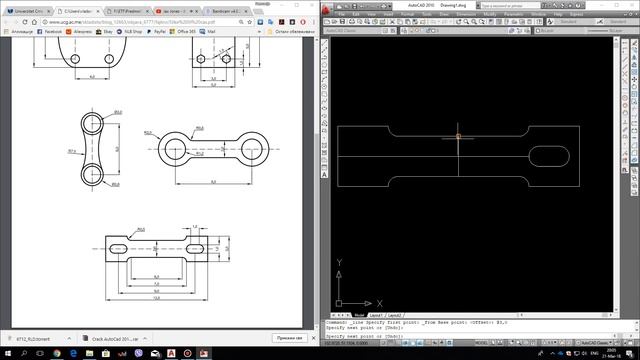Open the AutoCAD Format menu
This screenshot has width=640, height=360.
point(407,14)
